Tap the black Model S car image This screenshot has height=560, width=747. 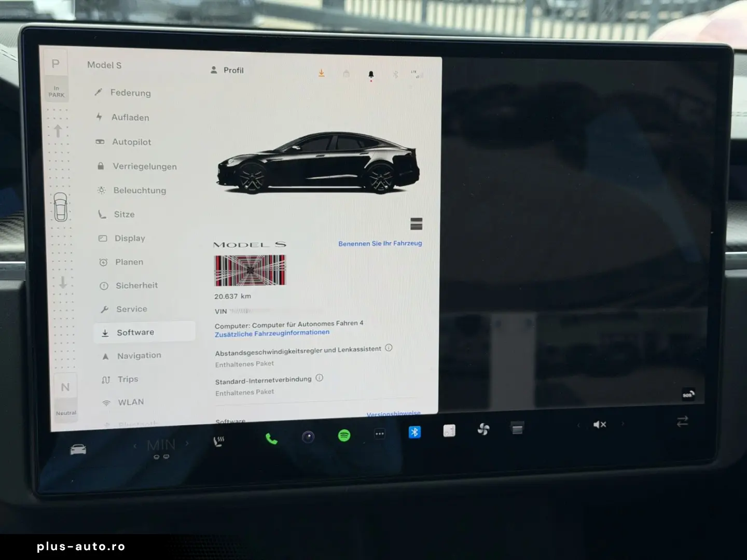click(x=318, y=163)
